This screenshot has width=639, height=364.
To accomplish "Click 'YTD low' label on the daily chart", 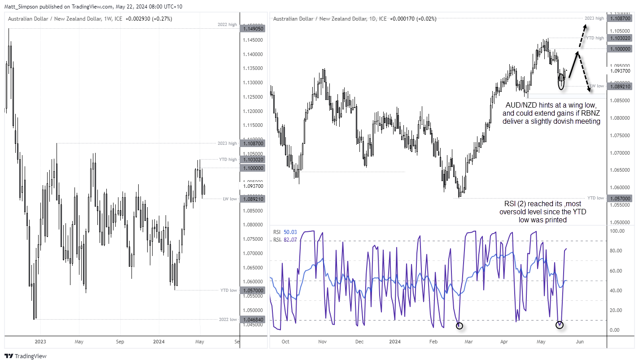I will pyautogui.click(x=596, y=198).
